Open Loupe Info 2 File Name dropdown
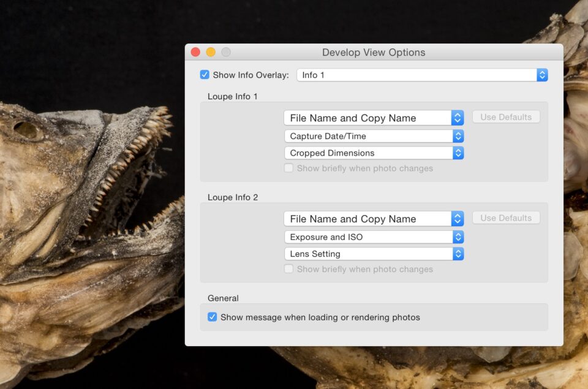The width and height of the screenshot is (588, 389). 374,219
